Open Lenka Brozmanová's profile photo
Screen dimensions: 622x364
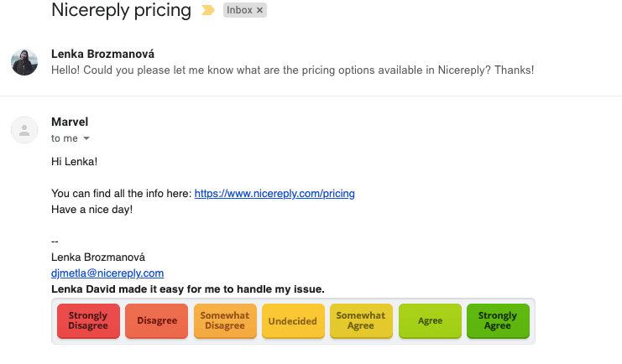[24, 62]
